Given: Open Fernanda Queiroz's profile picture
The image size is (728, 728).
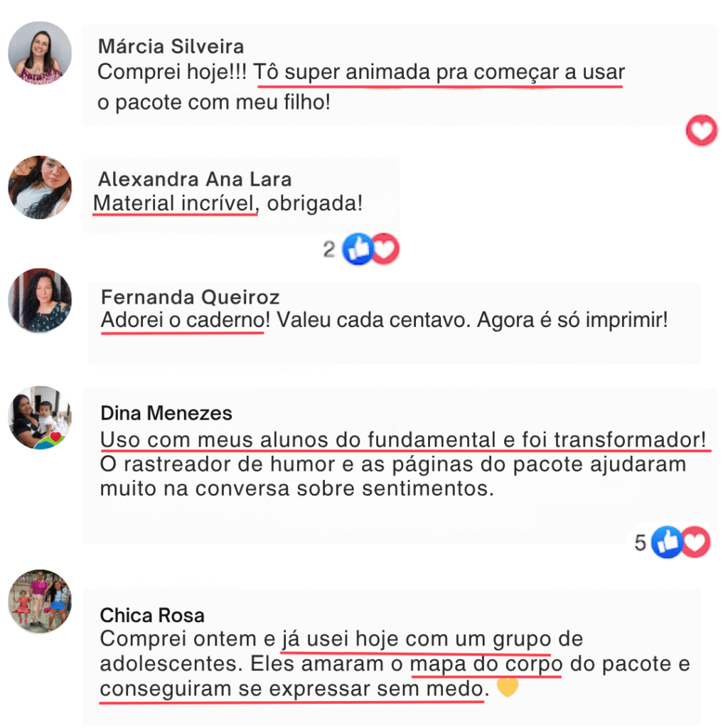Looking at the screenshot, I should click(x=40, y=300).
